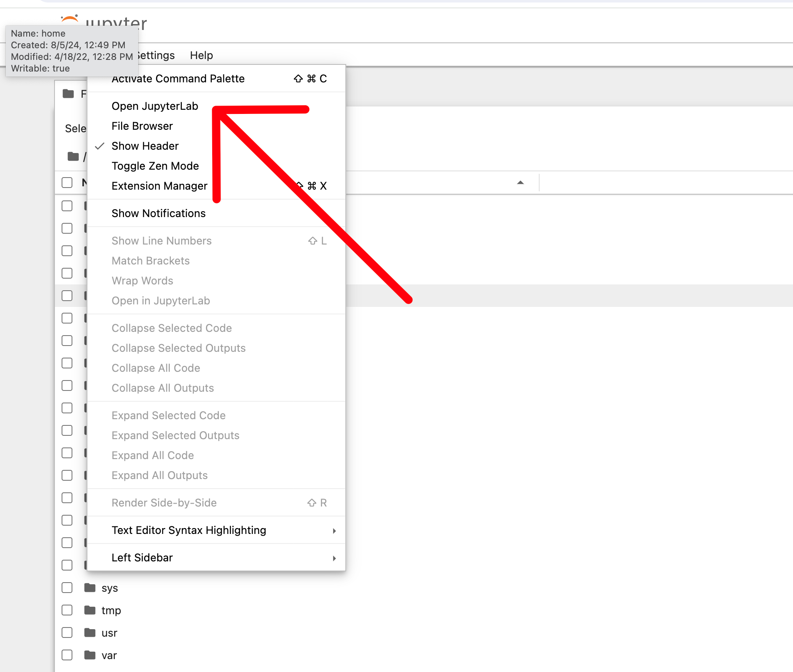Viewport: 793px width, 672px height.
Task: Mark the var folder's checkbox
Action: pyautogui.click(x=67, y=655)
